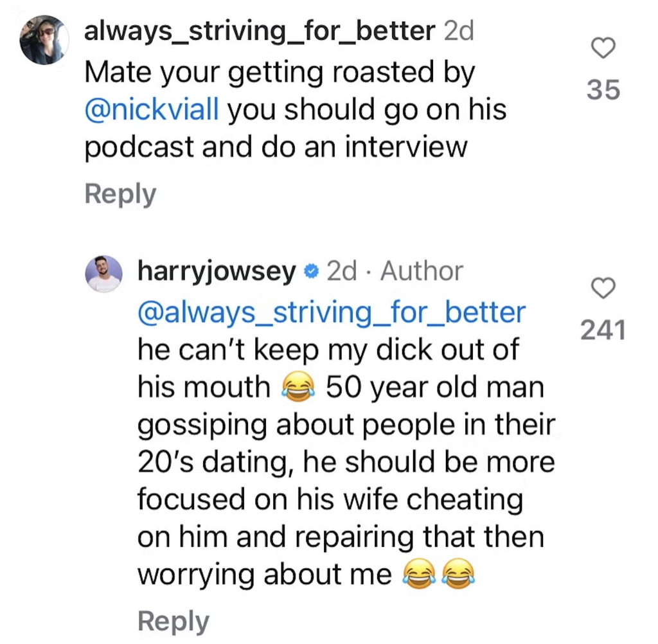Reply to always_striving_for_better's comment
Screen dimensions: 658x644
120,193
